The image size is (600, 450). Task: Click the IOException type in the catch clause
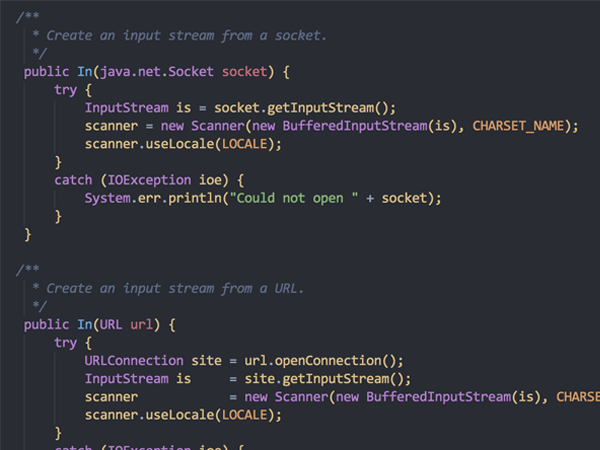(149, 180)
